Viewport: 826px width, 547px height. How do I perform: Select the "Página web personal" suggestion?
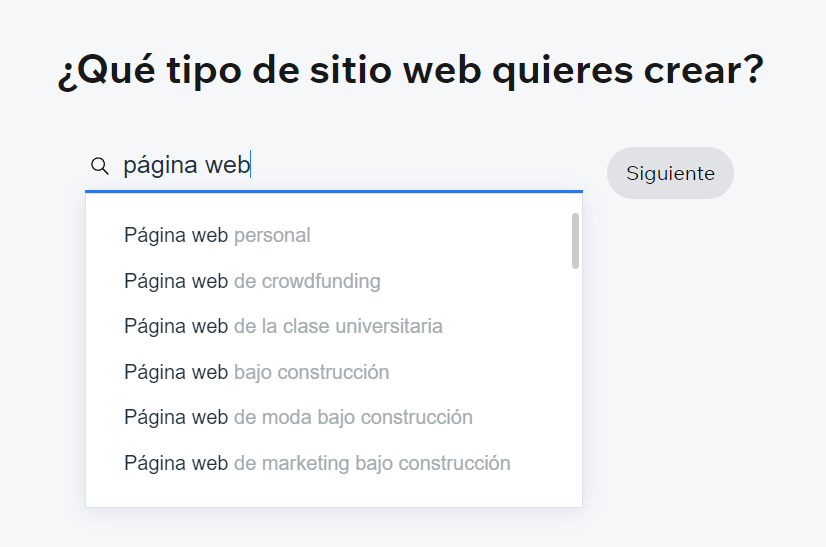217,236
